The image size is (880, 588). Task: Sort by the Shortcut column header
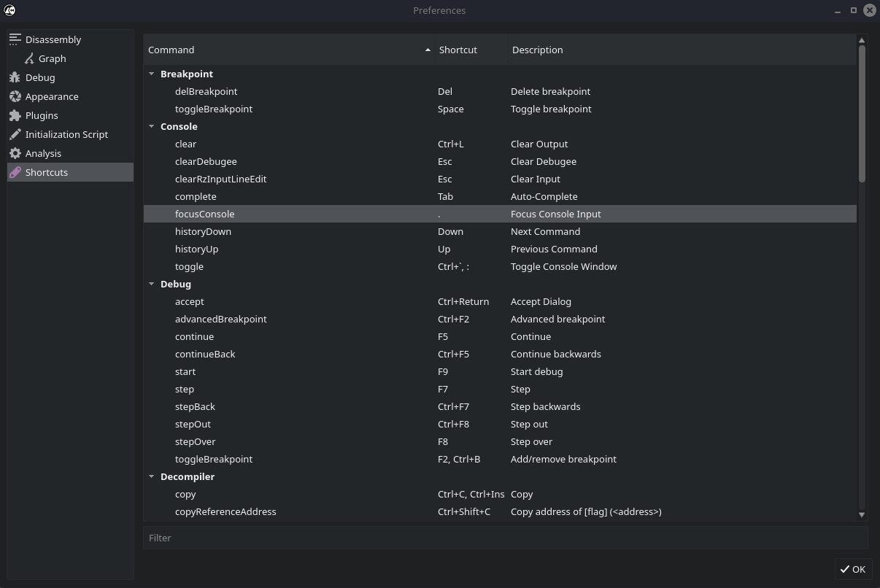(471, 50)
